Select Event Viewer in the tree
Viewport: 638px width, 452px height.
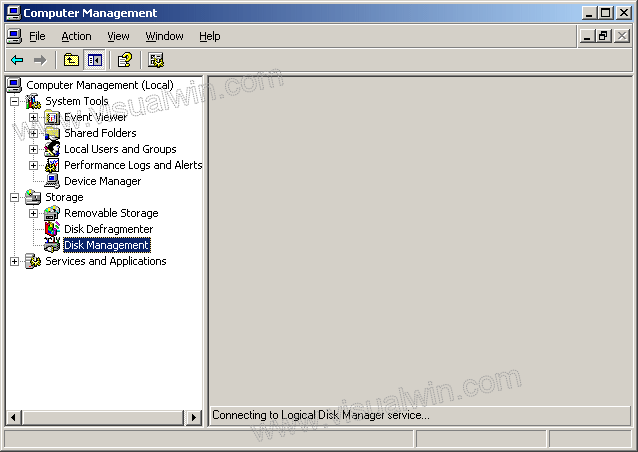[96, 117]
